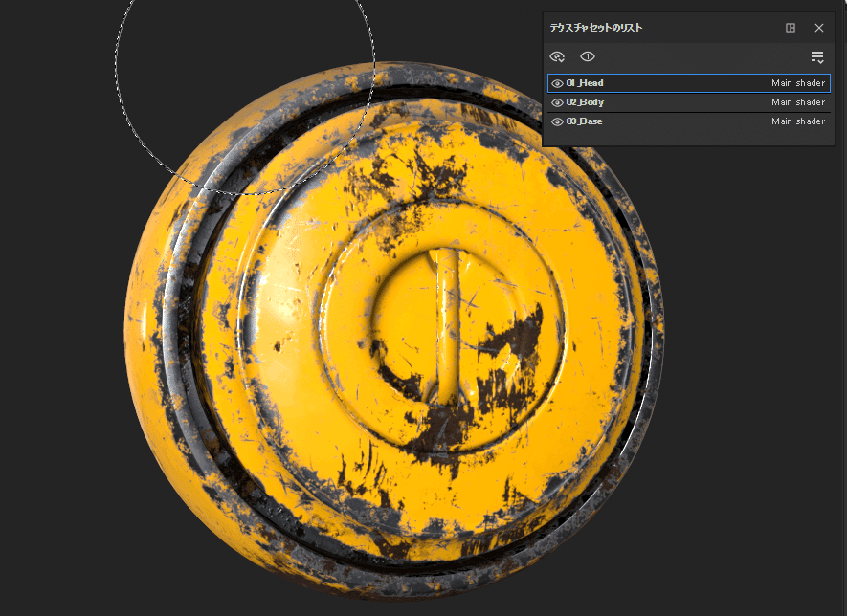This screenshot has width=847, height=616.
Task: Hide the 03_Base texture set
Action: click(x=557, y=122)
